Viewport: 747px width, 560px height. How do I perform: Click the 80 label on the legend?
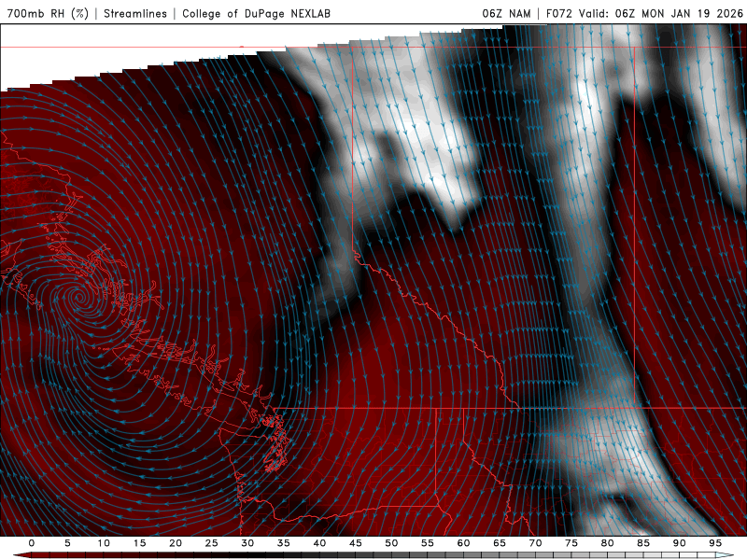[607, 543]
